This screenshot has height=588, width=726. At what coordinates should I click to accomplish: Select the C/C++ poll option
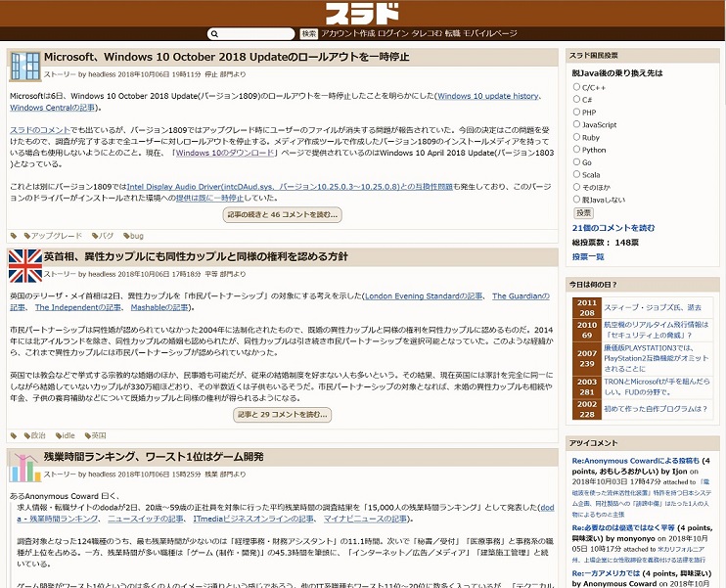pyautogui.click(x=576, y=86)
